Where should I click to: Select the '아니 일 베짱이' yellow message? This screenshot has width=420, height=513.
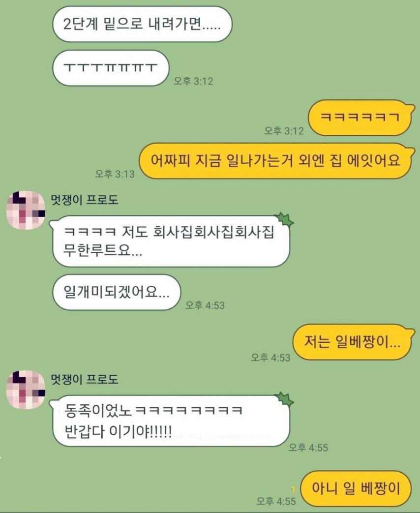pos(356,489)
